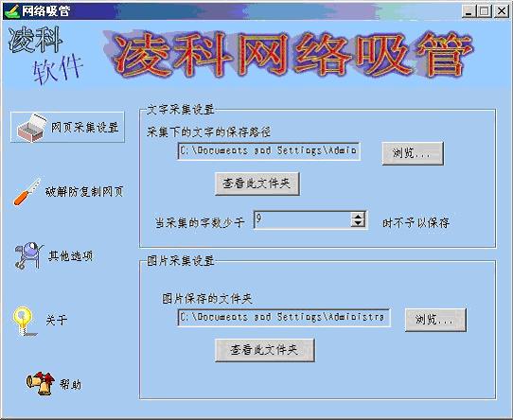Decrease the minimum character count spinner
The width and height of the screenshot is (513, 420).
click(x=359, y=223)
